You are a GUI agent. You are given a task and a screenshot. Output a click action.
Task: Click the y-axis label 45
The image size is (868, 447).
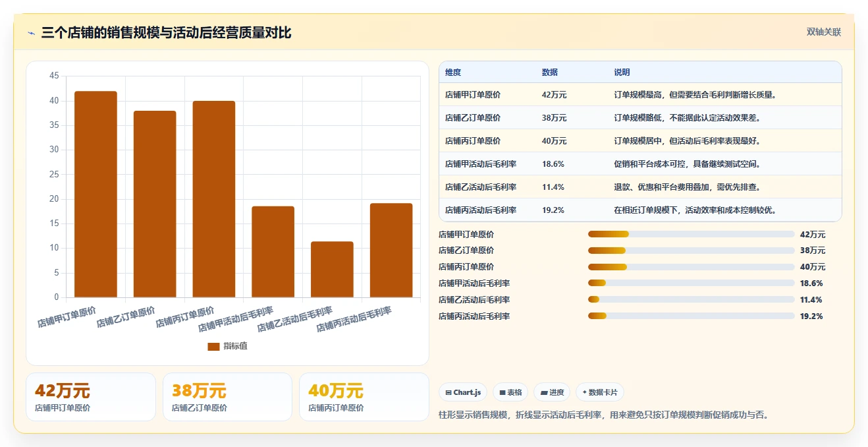pyautogui.click(x=54, y=76)
